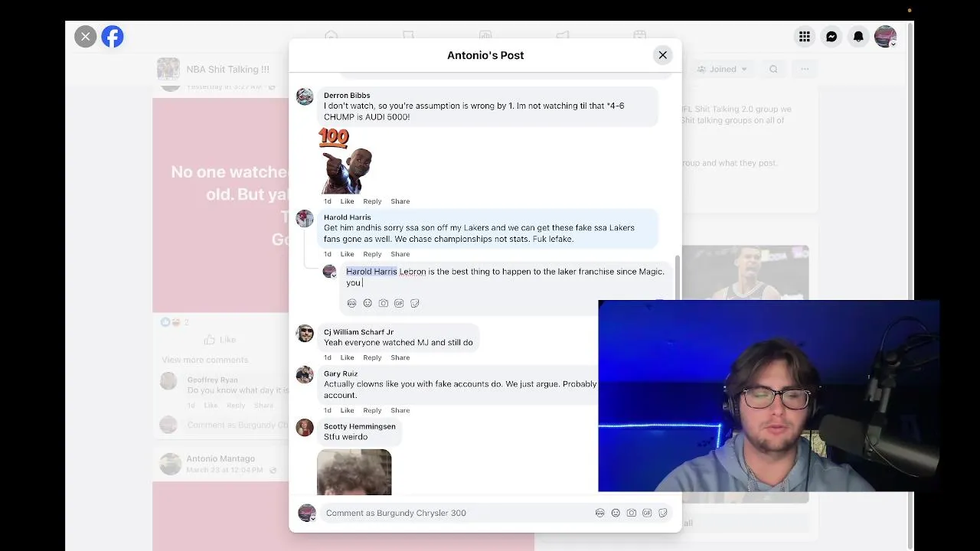This screenshot has height=551, width=980.
Task: Open the 'NBA Shit Talking !!!' group title
Action: (227, 69)
